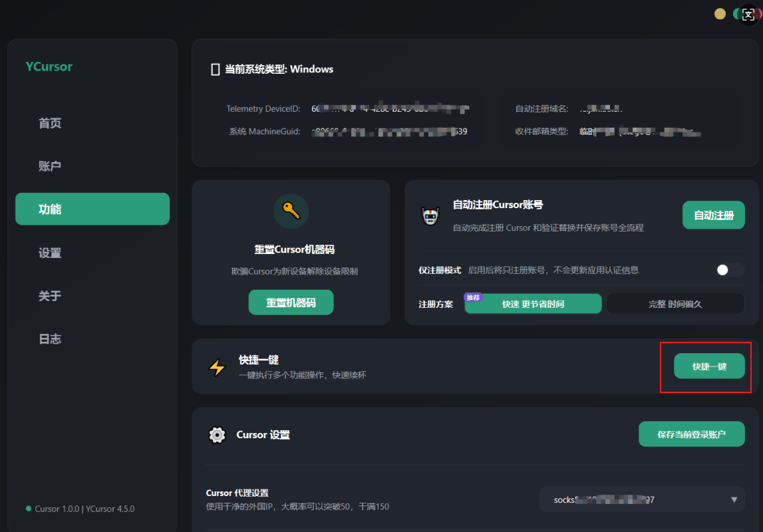Click the 欺骗Cursor为新设备解除设备限制 description

coord(295,271)
